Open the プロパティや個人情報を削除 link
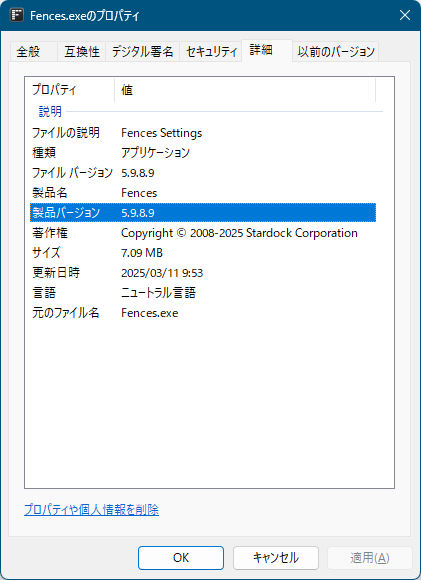 click(x=91, y=510)
